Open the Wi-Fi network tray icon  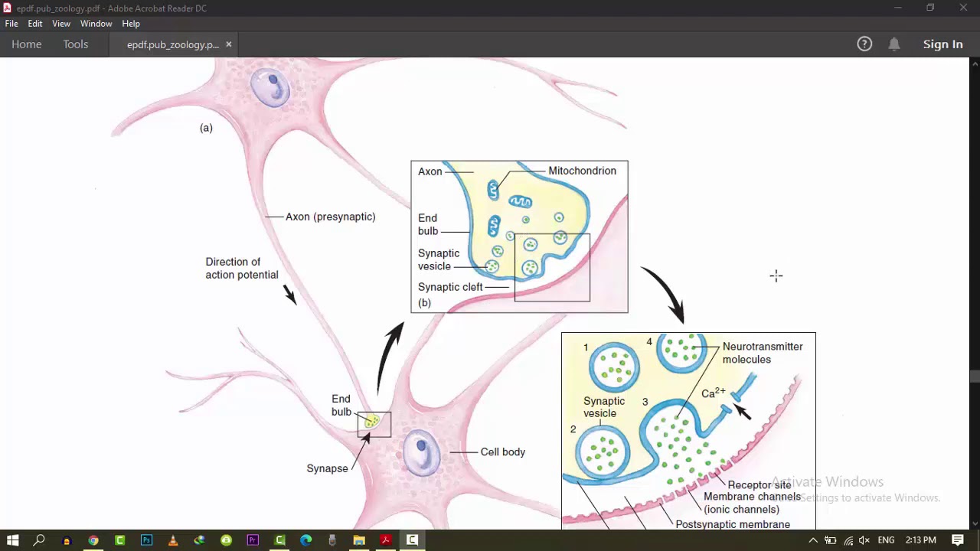coord(848,540)
